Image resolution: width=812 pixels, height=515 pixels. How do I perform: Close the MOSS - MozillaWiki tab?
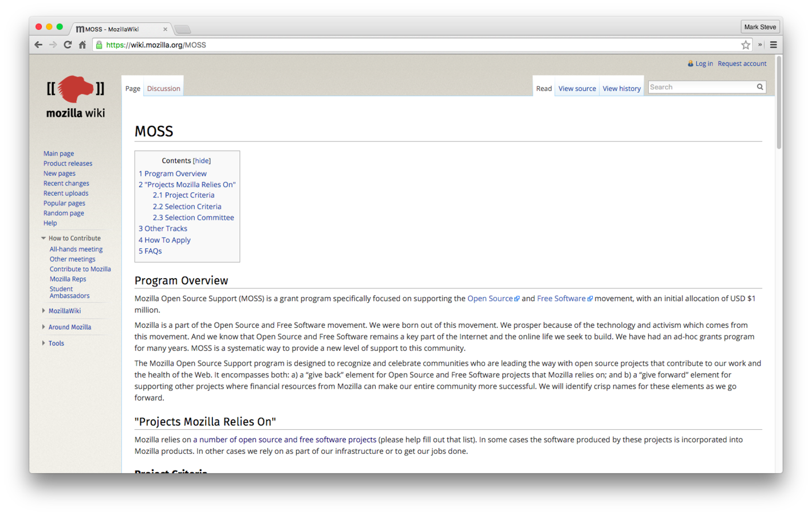(165, 29)
